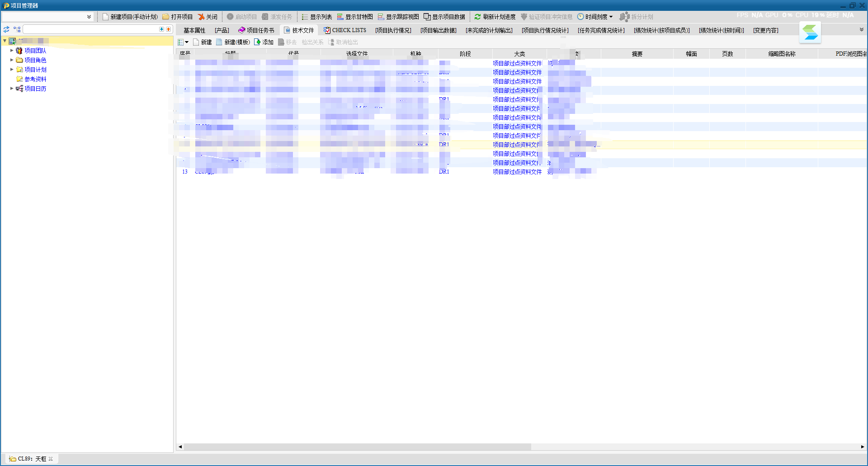Click the 摘要 column header
868x466 pixels.
[x=637, y=54]
